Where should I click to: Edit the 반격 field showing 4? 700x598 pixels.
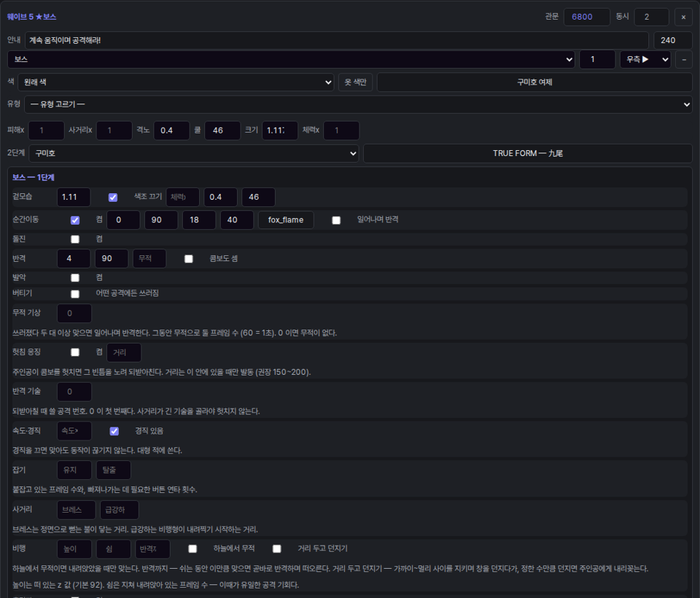74,258
